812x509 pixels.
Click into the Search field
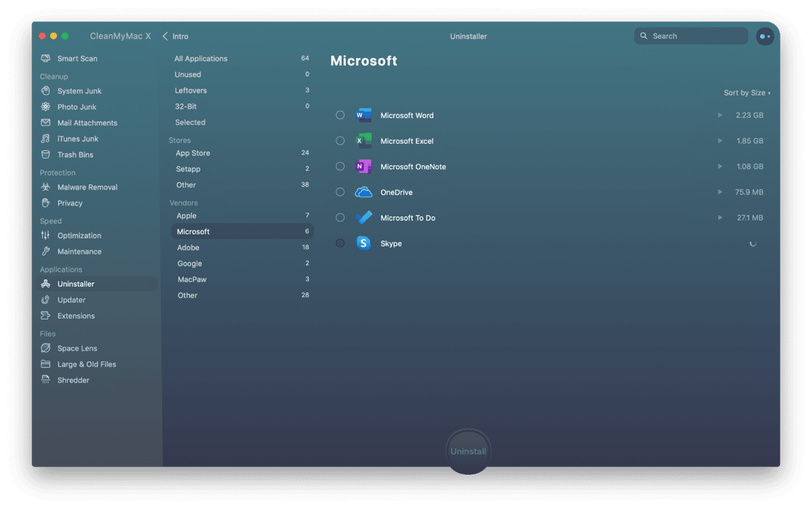[x=691, y=36]
